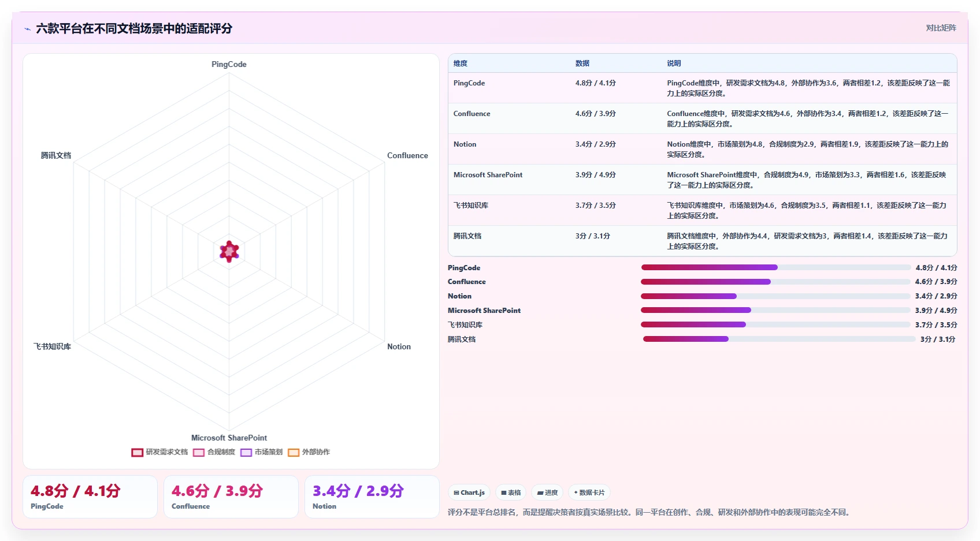Click the 数据卡片 tag
The image size is (980, 541).
pyautogui.click(x=589, y=493)
